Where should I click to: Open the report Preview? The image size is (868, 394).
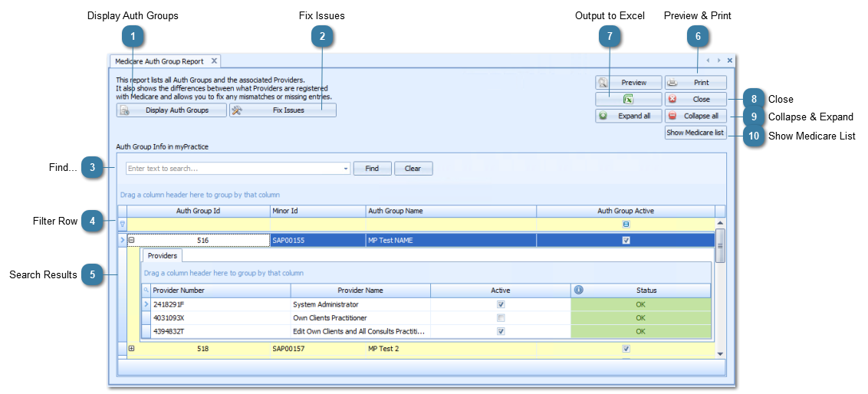click(629, 83)
